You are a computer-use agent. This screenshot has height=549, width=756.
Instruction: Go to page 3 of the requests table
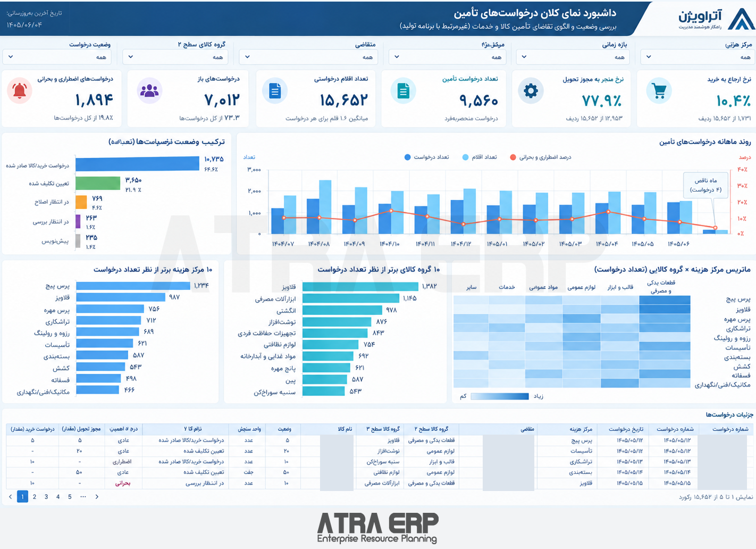46,497
